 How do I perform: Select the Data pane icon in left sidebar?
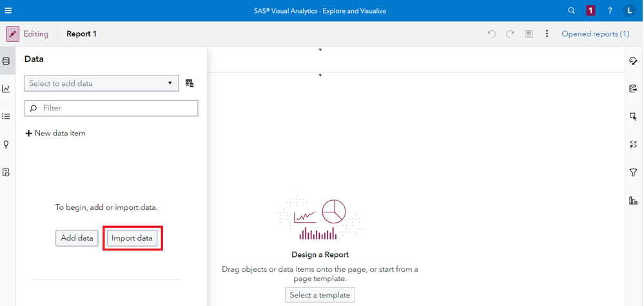(6, 61)
